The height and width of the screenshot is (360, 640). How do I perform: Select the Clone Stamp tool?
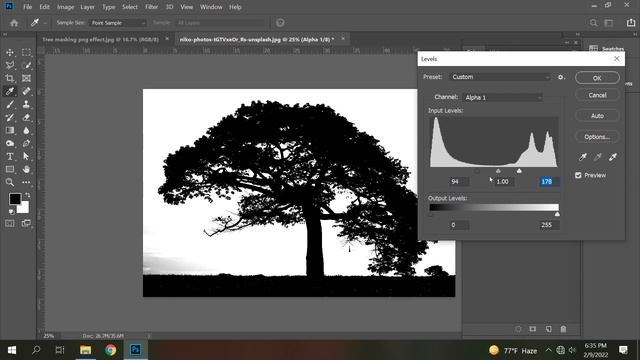[x=26, y=104]
